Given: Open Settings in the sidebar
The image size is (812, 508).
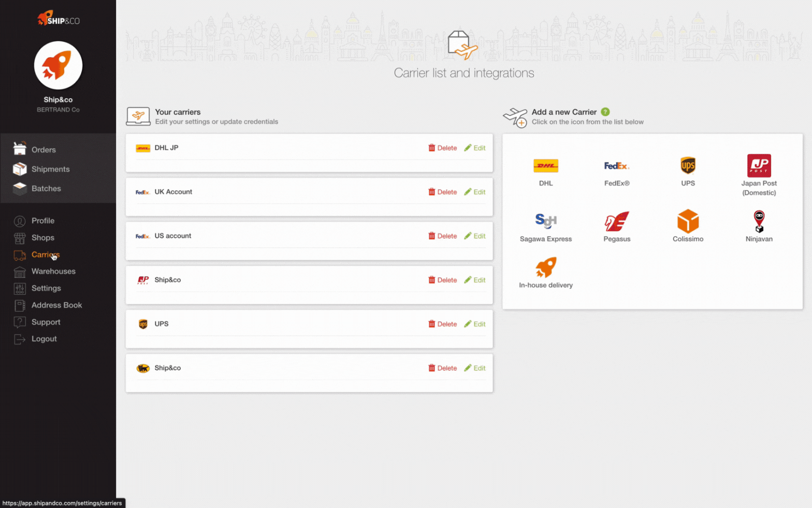Looking at the screenshot, I should click(46, 288).
